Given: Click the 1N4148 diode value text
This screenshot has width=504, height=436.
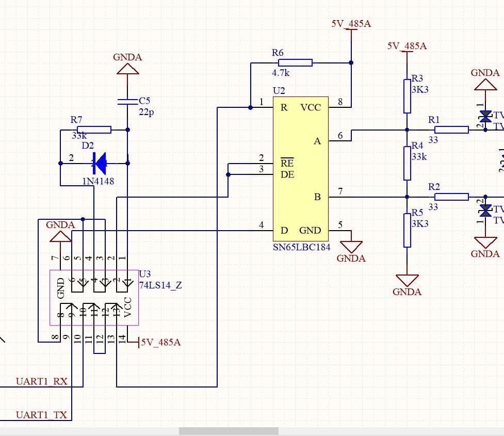Looking at the screenshot, I should click(x=98, y=181).
